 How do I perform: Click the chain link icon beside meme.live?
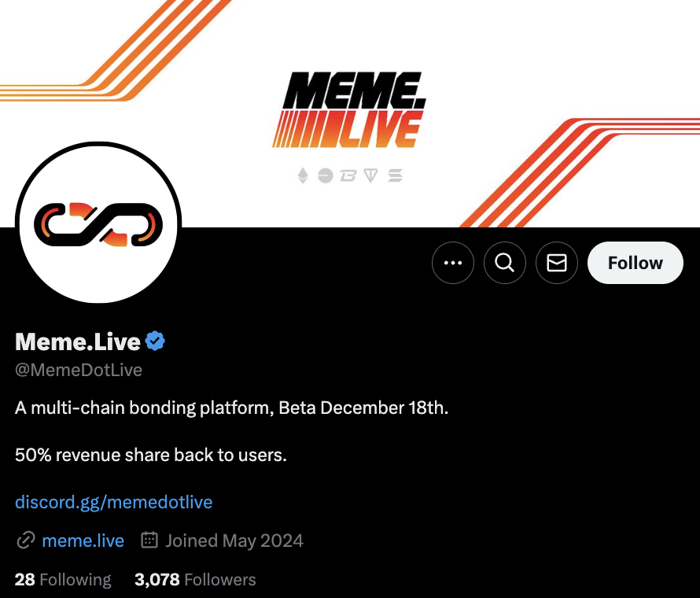25,541
